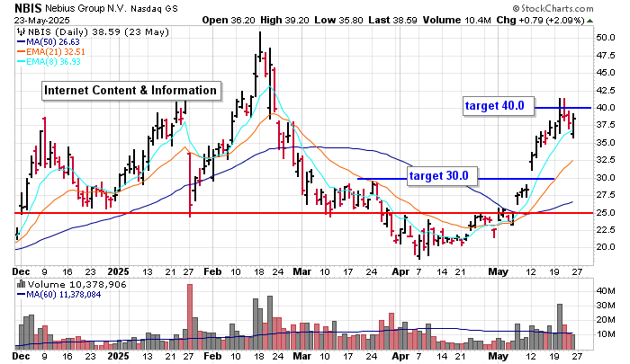Click the 32.5 price axis label
This screenshot has width=630, height=364.
(606, 160)
